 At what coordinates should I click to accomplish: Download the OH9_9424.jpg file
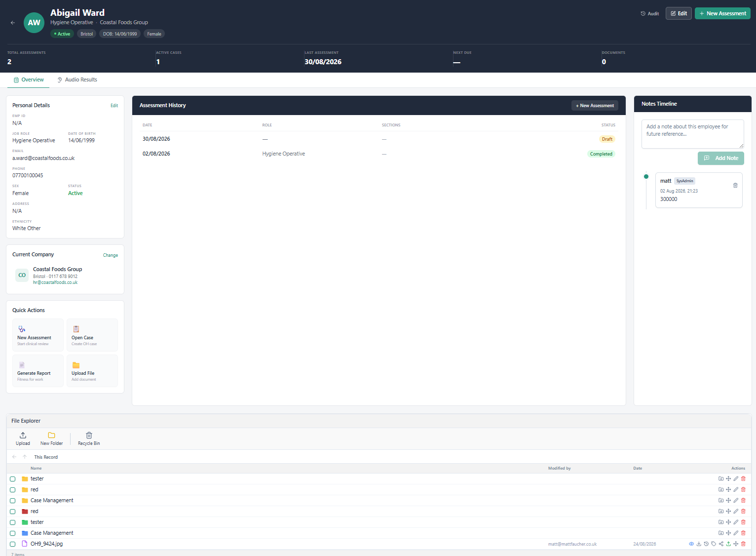click(699, 544)
